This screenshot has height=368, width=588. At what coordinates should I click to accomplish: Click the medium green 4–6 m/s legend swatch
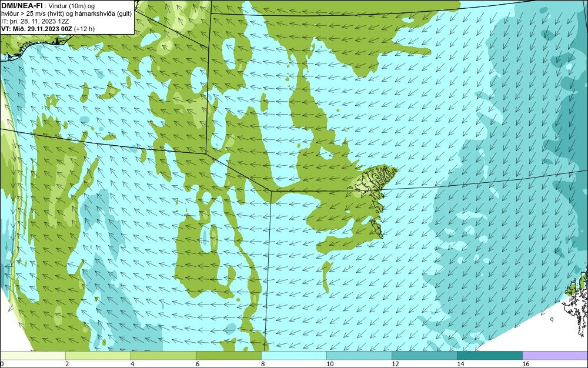(163, 356)
